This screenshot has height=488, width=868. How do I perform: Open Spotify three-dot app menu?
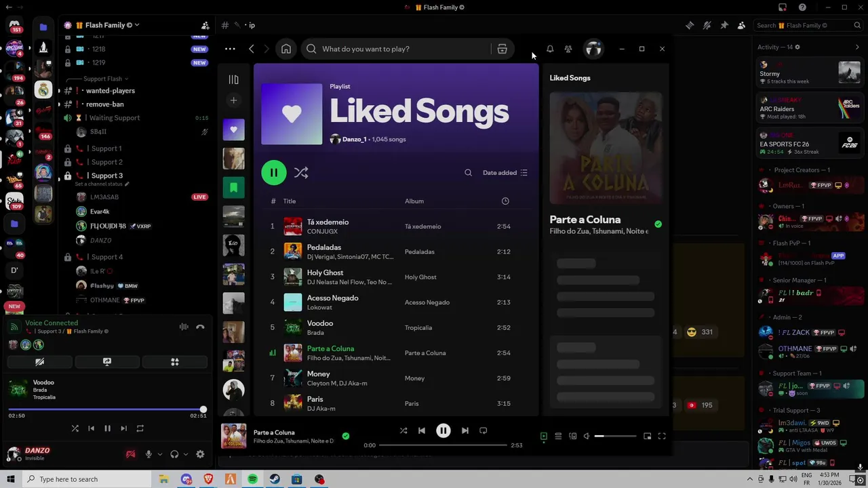tap(230, 49)
